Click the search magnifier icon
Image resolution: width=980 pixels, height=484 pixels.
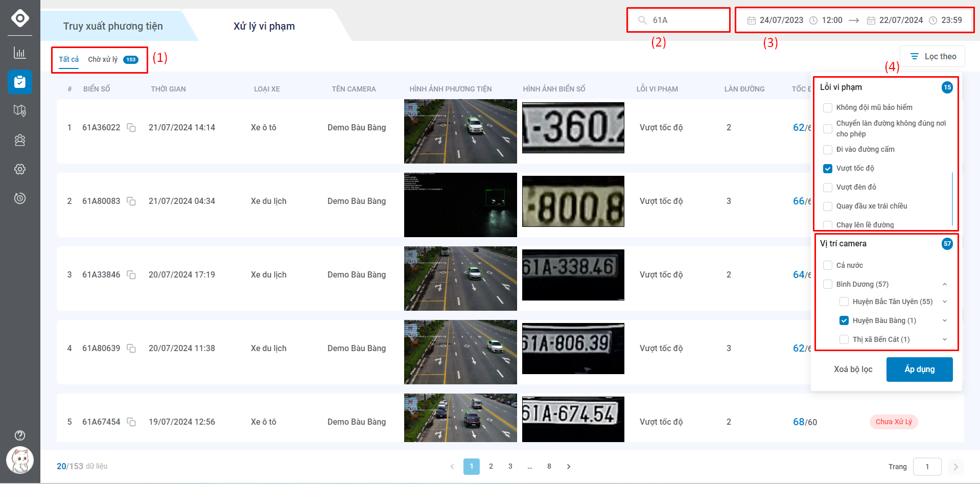(642, 20)
